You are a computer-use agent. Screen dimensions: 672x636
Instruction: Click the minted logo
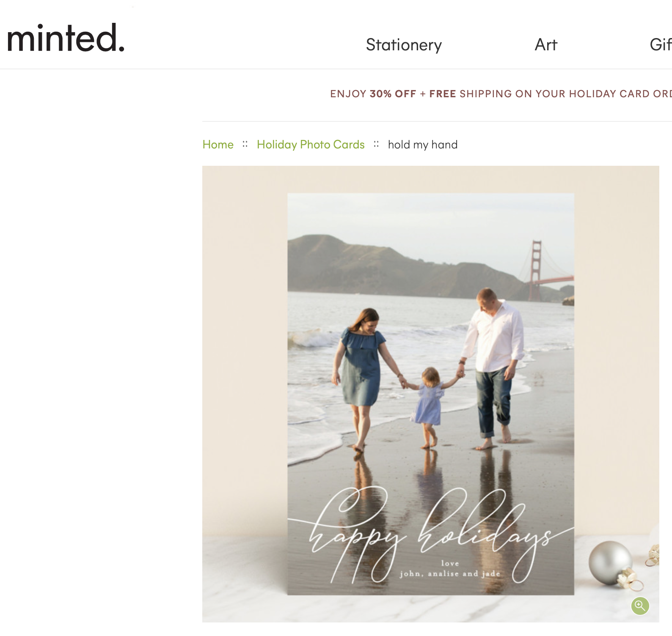click(66, 38)
